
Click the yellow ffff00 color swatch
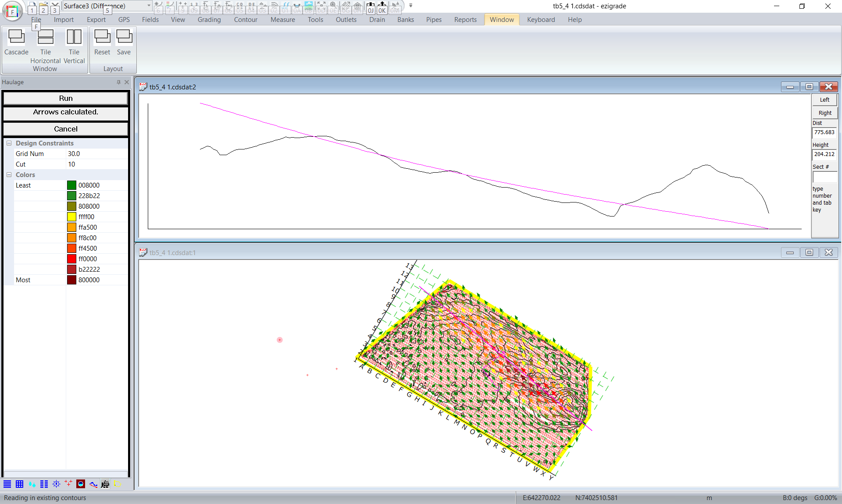(x=72, y=217)
